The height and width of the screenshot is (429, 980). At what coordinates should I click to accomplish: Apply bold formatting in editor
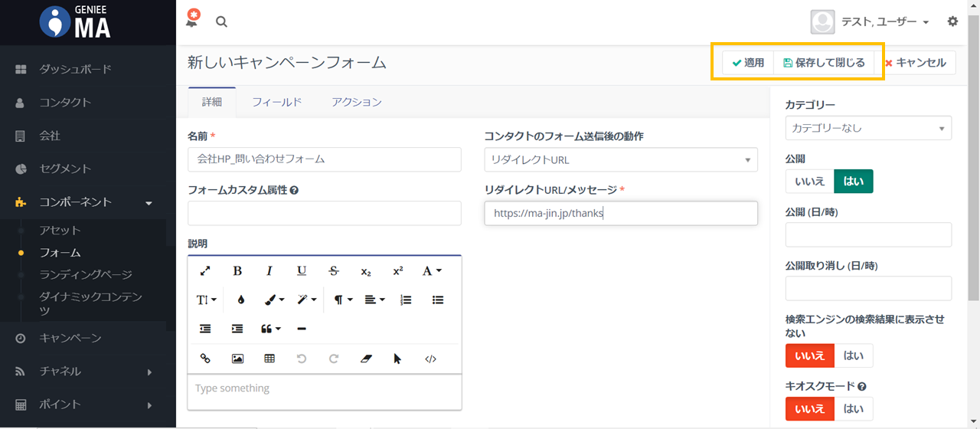coord(237,270)
